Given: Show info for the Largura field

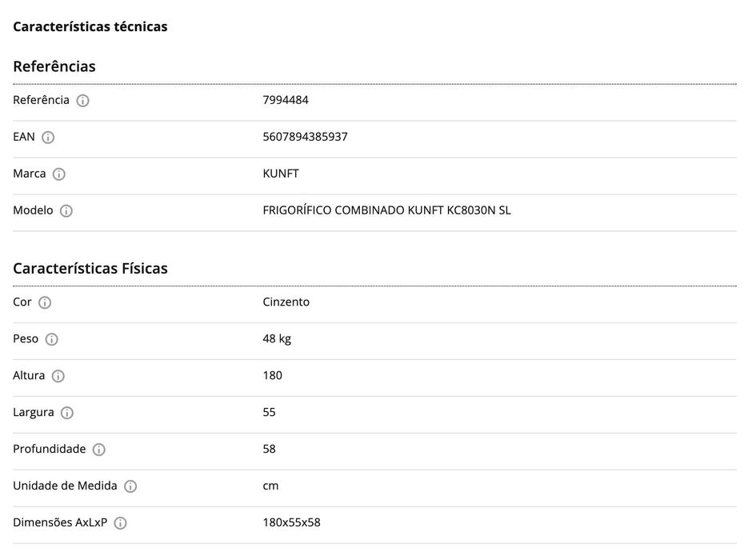Looking at the screenshot, I should point(67,413).
